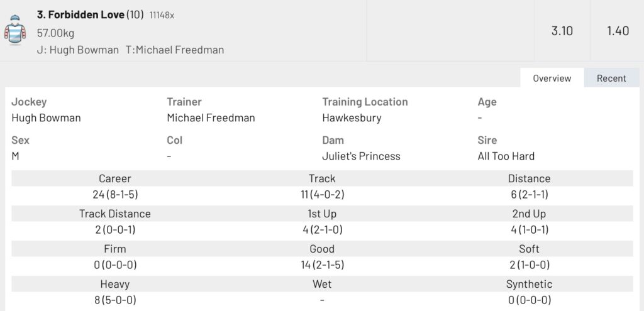This screenshot has width=644, height=311.
Task: Click the Distance stats 6 (2-1-1)
Action: [x=529, y=195]
